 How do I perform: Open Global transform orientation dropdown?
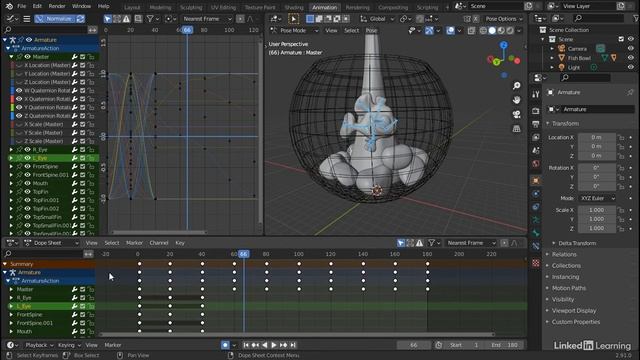(x=378, y=19)
